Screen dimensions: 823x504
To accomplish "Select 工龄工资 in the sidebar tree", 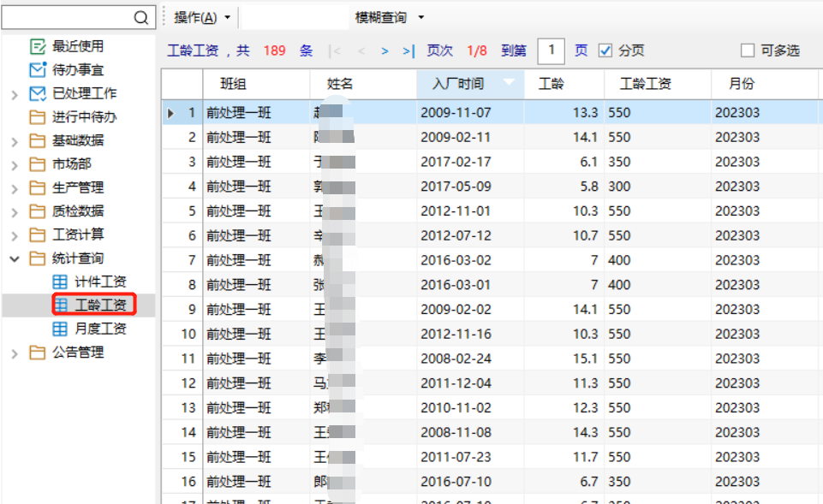I will click(x=100, y=305).
